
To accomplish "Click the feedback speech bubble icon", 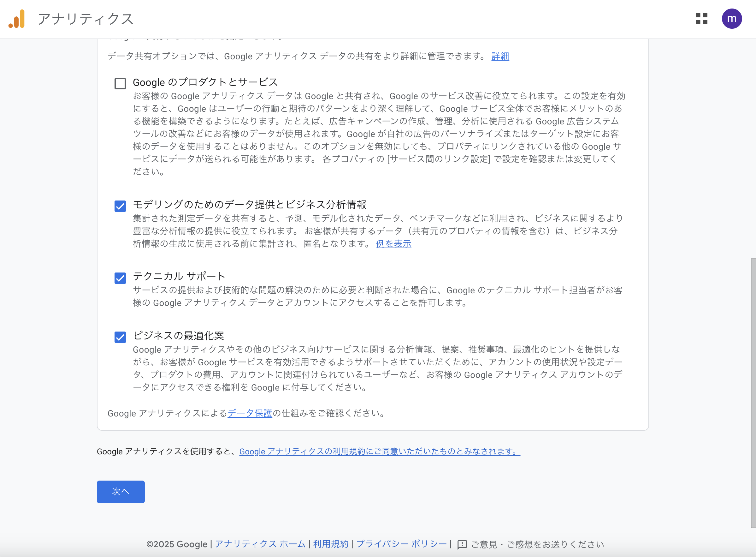I will pos(462,544).
